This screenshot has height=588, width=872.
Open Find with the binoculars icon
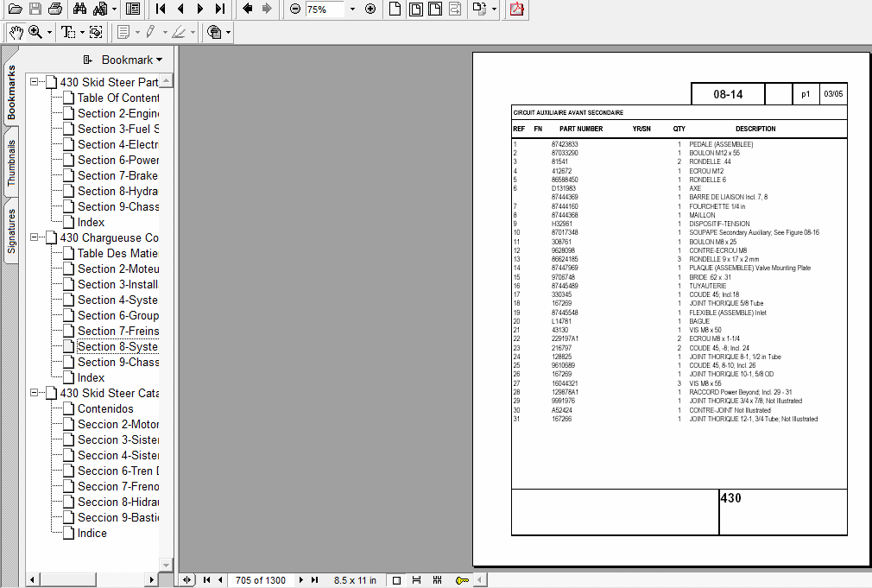pyautogui.click(x=80, y=9)
